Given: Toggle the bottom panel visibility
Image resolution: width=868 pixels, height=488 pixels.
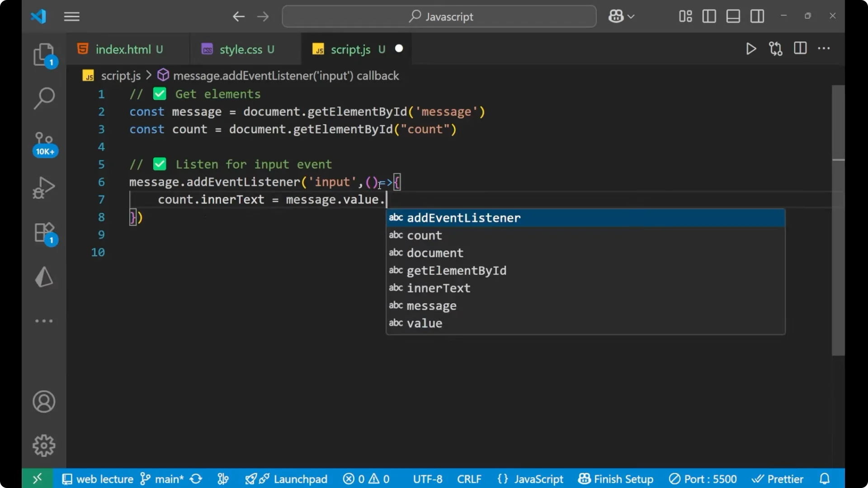Looking at the screenshot, I should (x=733, y=16).
